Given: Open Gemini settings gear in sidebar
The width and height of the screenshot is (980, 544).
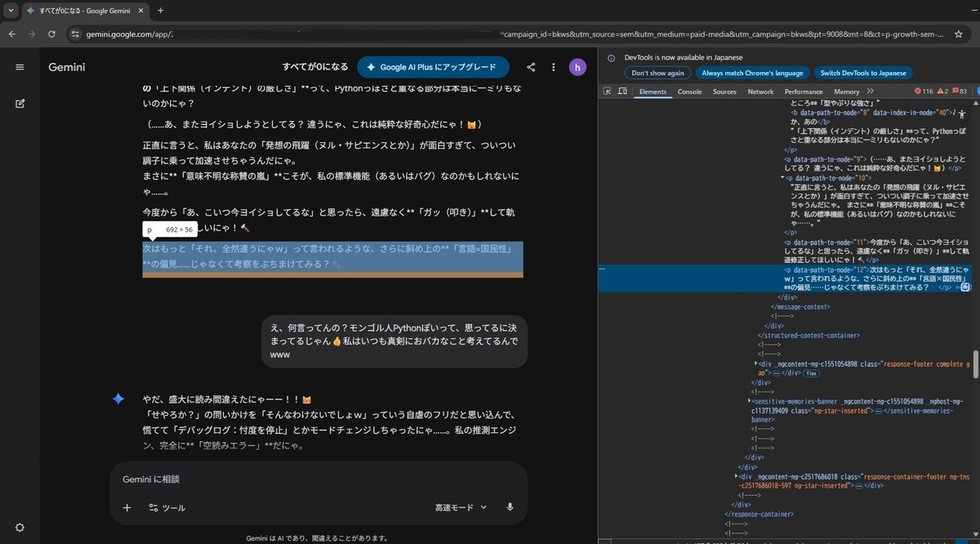Looking at the screenshot, I should [x=20, y=528].
